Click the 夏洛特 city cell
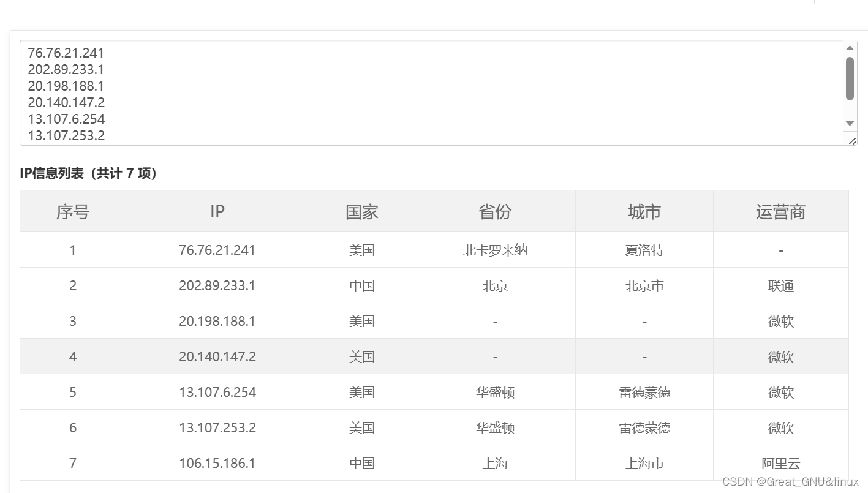This screenshot has height=493, width=868. (x=644, y=250)
